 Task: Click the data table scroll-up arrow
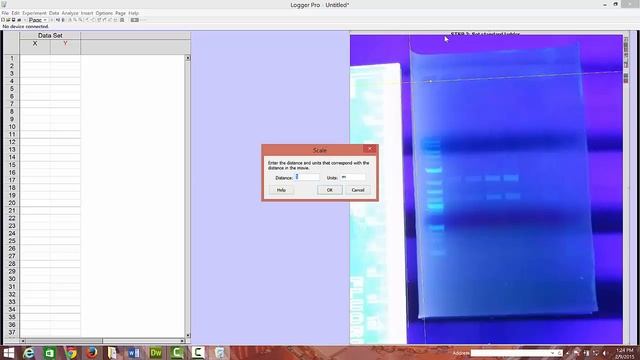click(188, 58)
